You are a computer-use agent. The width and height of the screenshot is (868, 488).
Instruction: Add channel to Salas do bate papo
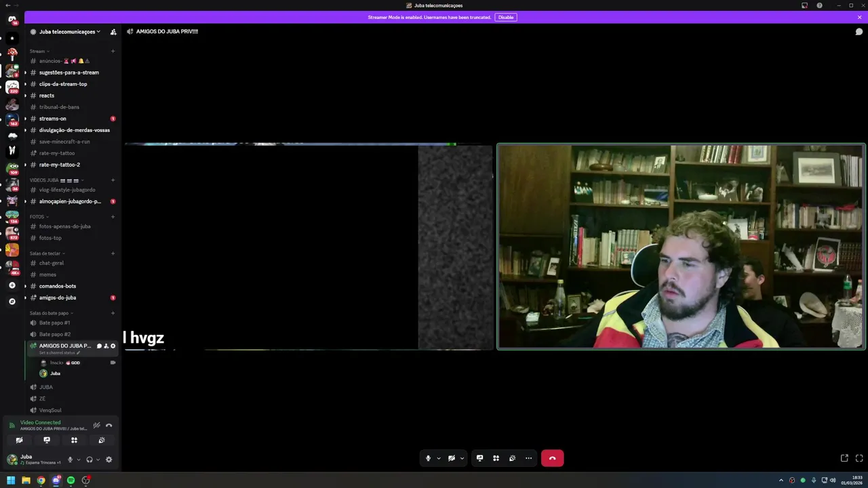pos(113,313)
